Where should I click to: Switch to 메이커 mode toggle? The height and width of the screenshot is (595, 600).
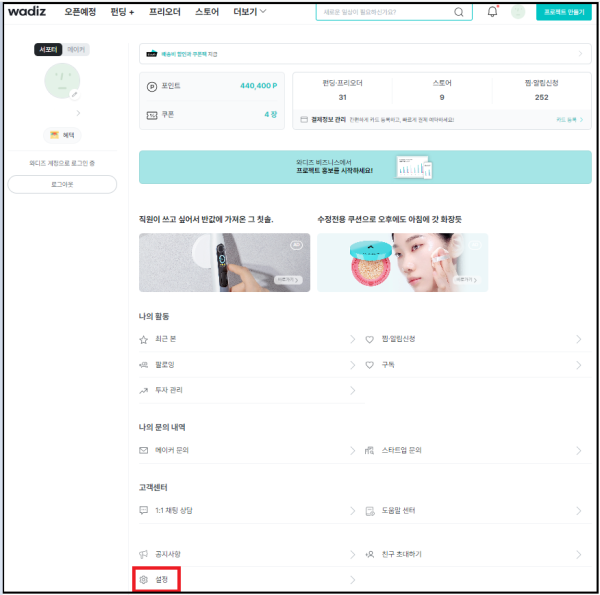click(x=76, y=49)
